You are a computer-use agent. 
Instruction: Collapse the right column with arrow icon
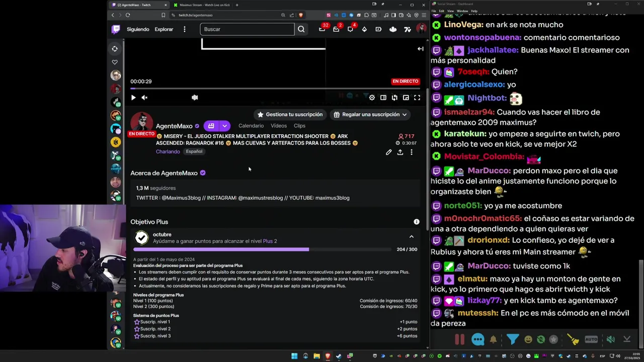click(421, 49)
